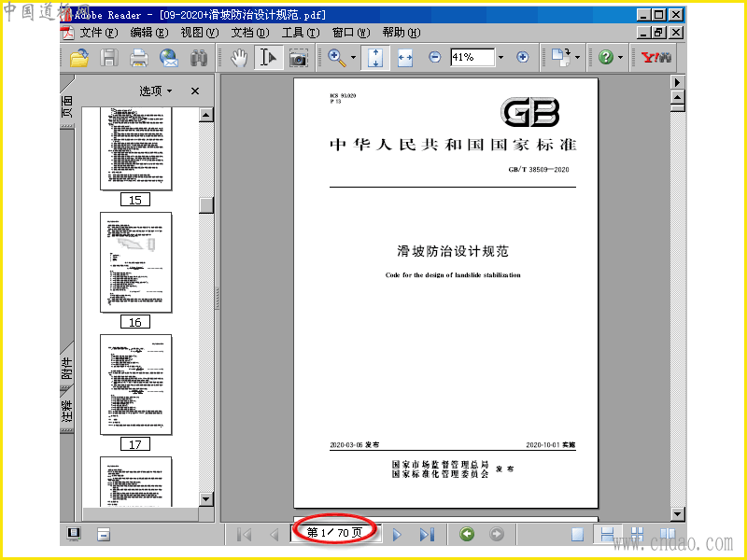747x560 pixels.
Task: Rotate the page view clockwise
Action: pyautogui.click(x=561, y=57)
